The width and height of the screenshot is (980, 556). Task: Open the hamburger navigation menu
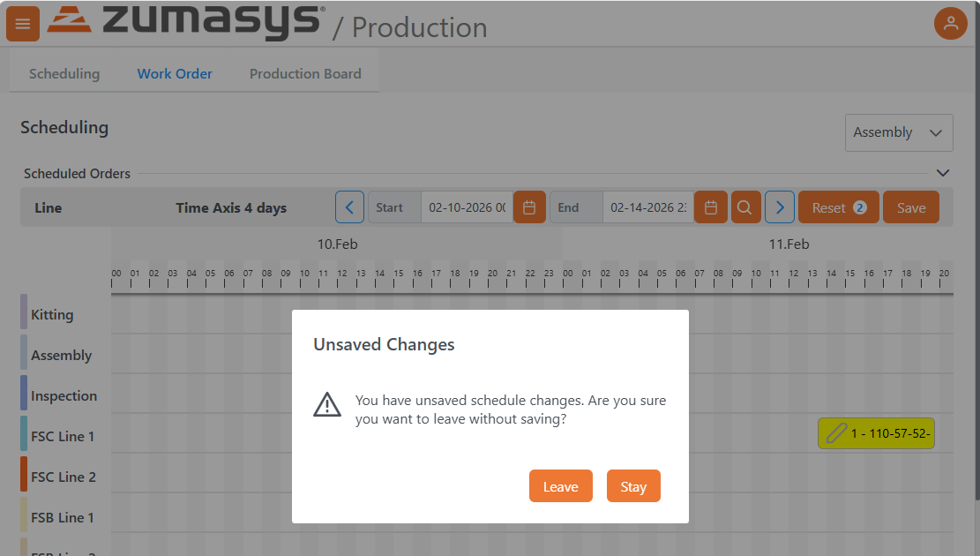[23, 24]
